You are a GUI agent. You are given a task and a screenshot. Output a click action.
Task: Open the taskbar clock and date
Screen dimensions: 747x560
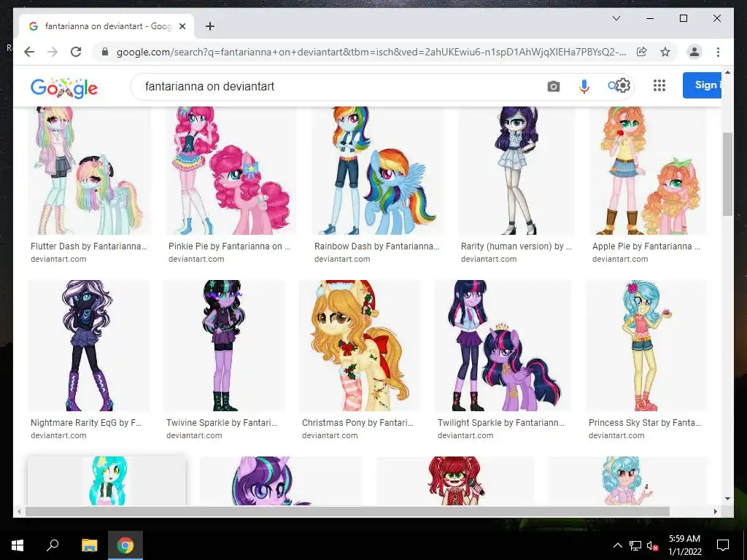(684, 545)
